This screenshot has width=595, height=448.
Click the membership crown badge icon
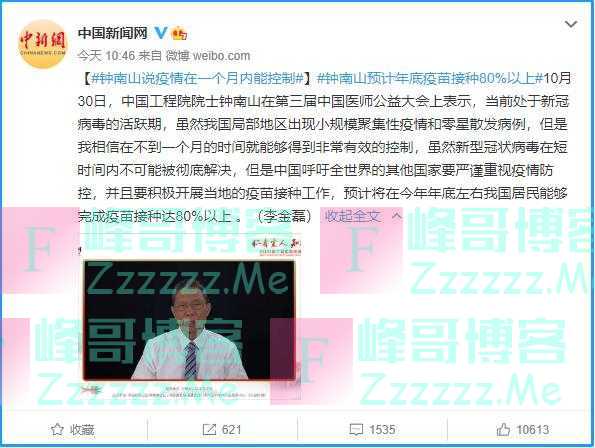pos(179,34)
